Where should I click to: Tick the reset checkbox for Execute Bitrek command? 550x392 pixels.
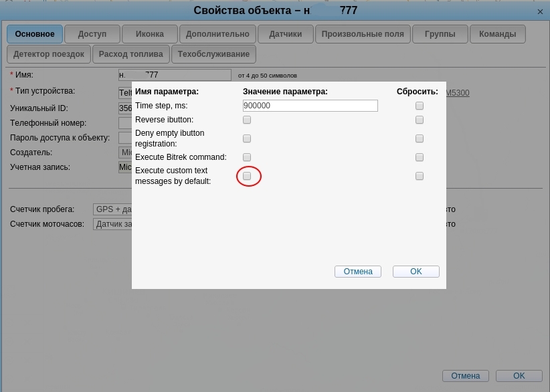tap(420, 157)
